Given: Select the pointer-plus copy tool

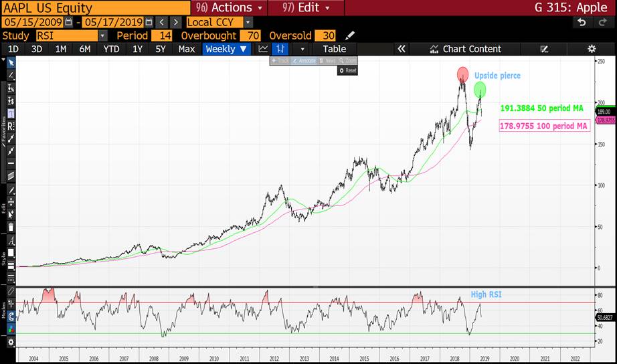Looking at the screenshot, I should [11, 215].
